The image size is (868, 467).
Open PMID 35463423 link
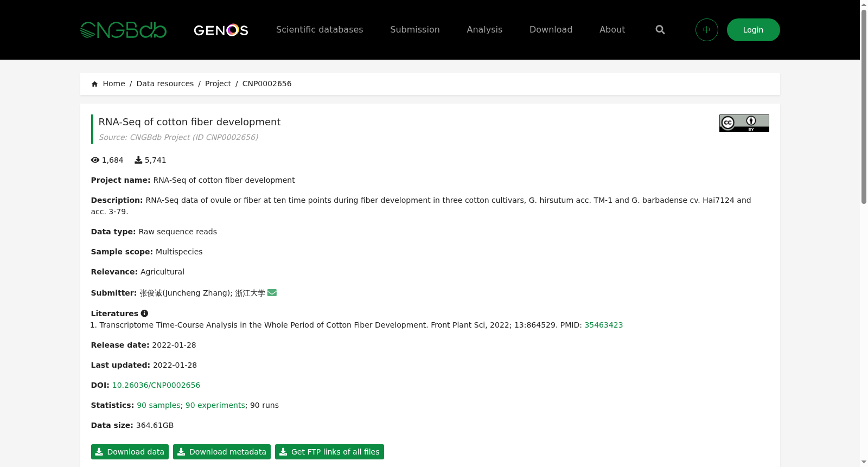pos(604,325)
